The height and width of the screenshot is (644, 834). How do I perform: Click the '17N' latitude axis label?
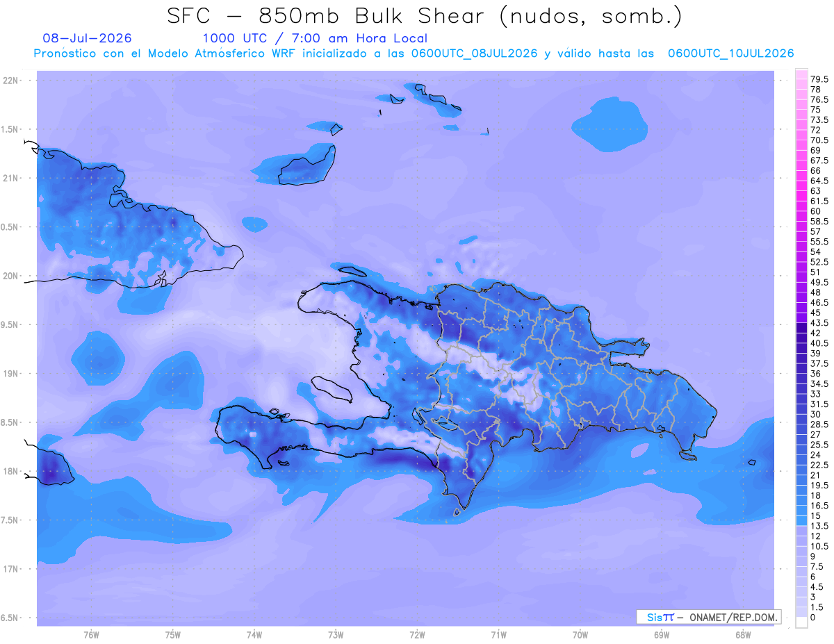coord(12,569)
